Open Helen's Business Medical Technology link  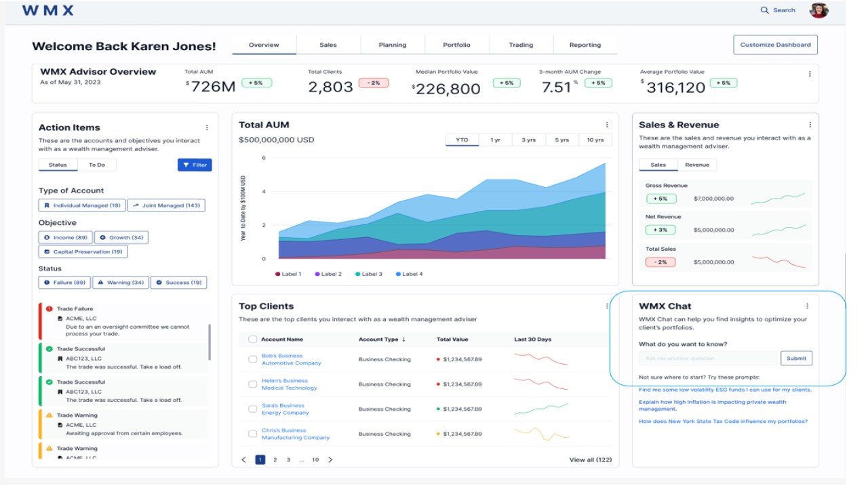click(x=290, y=384)
